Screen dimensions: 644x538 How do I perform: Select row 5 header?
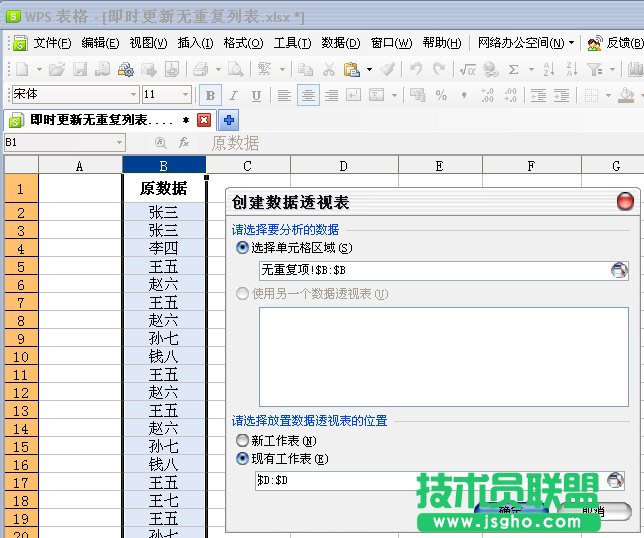(21, 267)
